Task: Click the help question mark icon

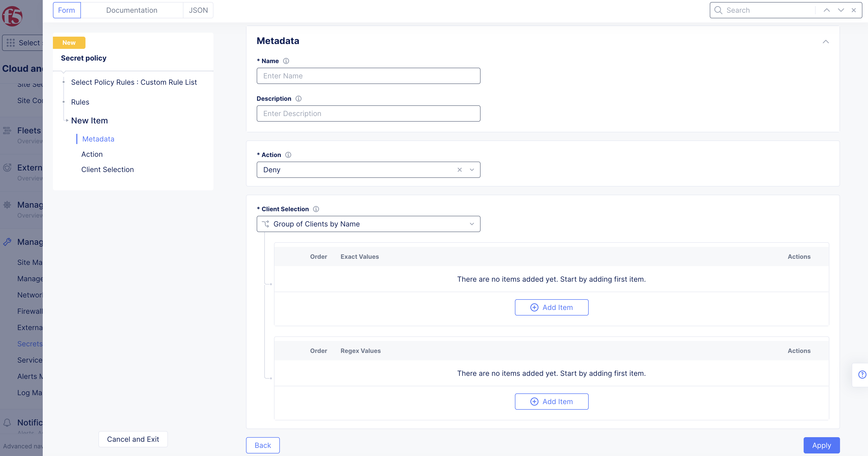Action: pyautogui.click(x=862, y=374)
